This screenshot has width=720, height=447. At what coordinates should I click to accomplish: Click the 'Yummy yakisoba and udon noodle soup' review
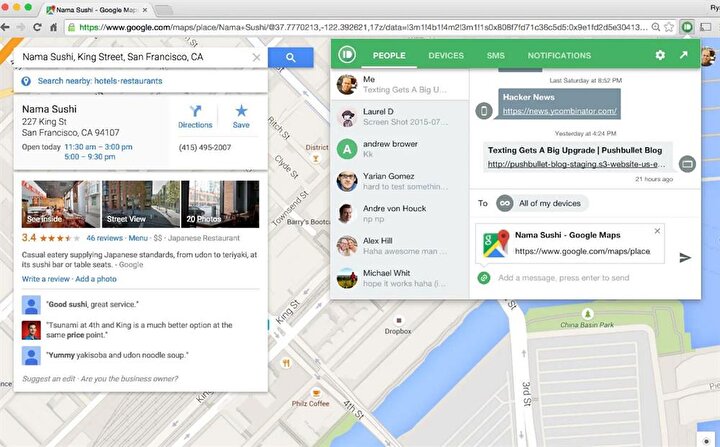(x=117, y=355)
